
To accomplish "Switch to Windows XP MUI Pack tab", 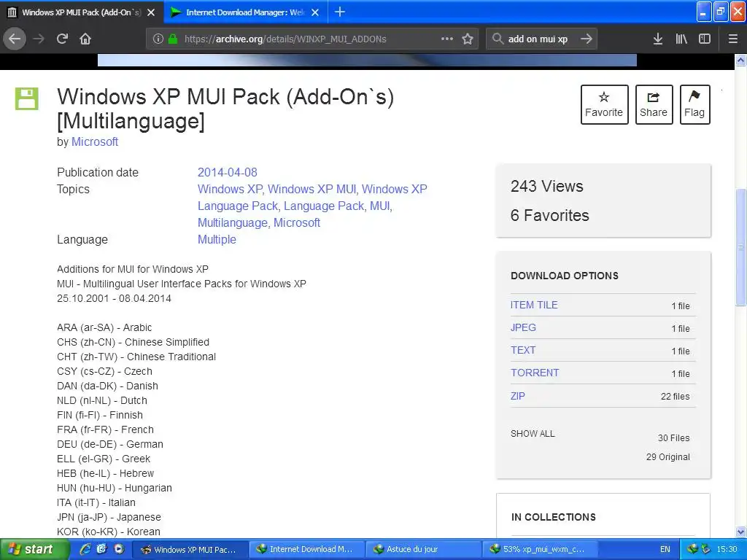I will 82,12.
